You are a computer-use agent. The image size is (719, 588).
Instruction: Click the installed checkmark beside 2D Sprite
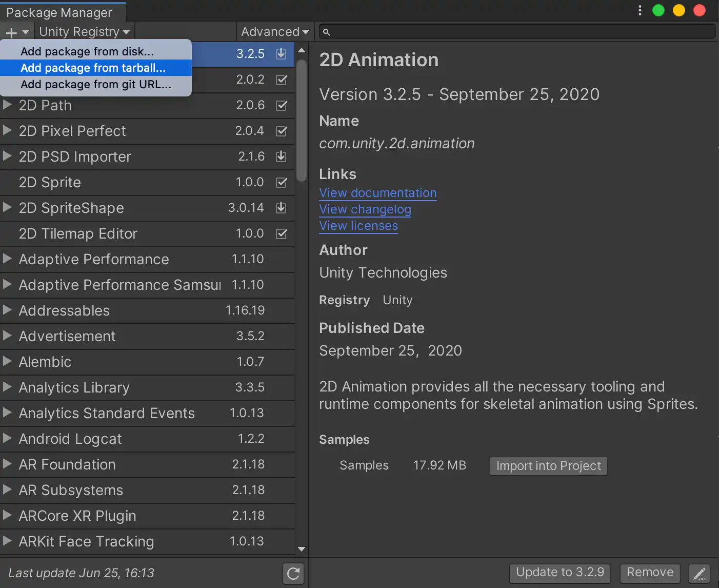click(x=281, y=182)
